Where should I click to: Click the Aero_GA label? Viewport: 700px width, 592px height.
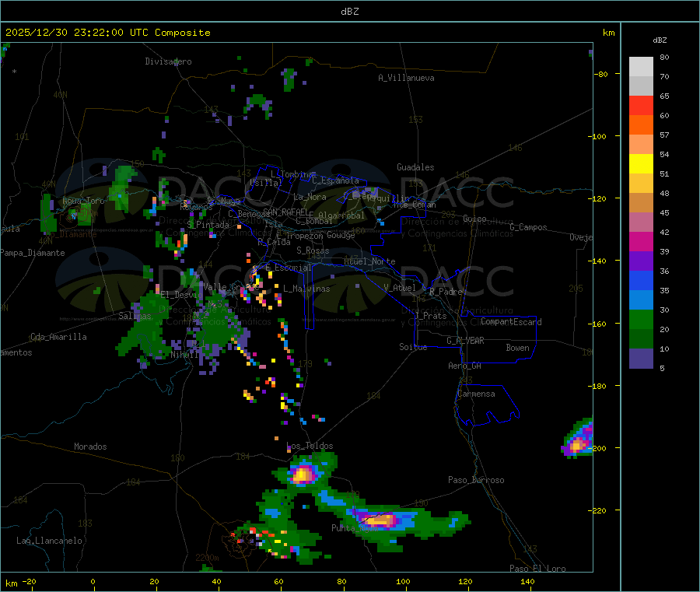pos(465,366)
